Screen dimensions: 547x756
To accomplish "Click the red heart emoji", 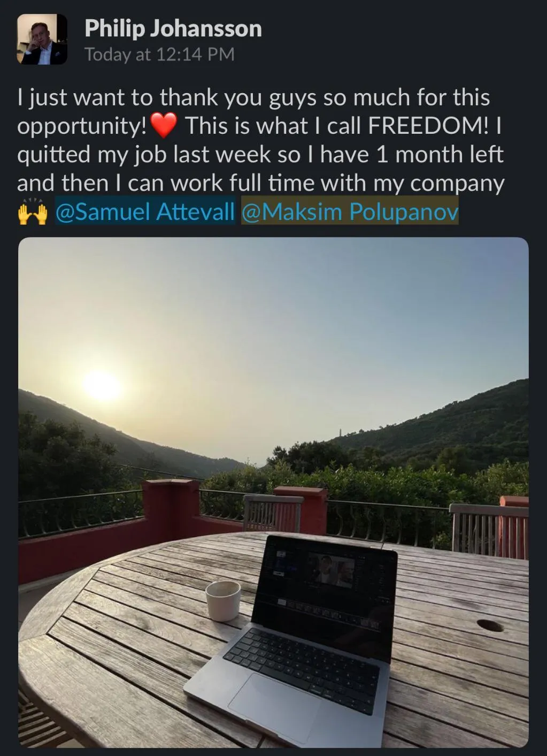I will tap(164, 126).
